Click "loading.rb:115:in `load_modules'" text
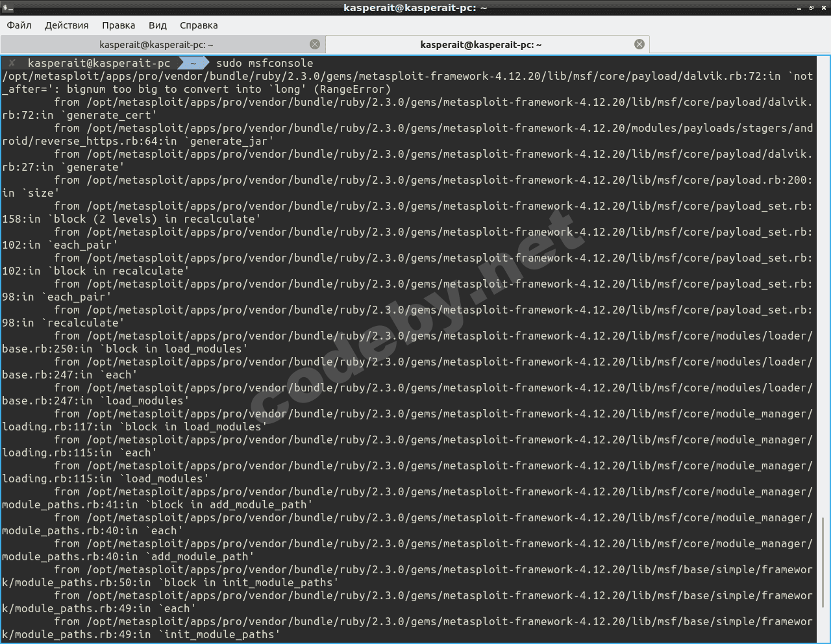 (x=105, y=478)
